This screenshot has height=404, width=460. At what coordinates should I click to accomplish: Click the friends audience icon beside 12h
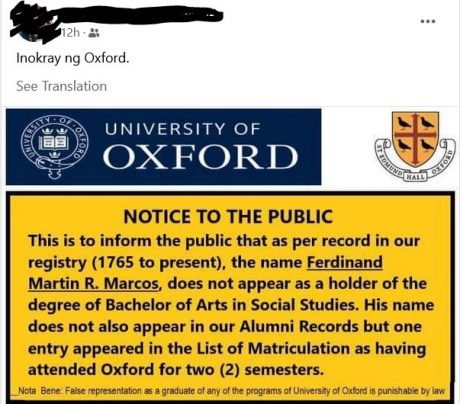(x=94, y=33)
